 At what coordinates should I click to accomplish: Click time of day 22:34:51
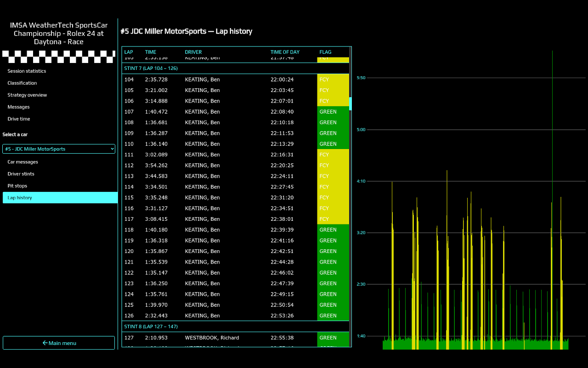(282, 208)
